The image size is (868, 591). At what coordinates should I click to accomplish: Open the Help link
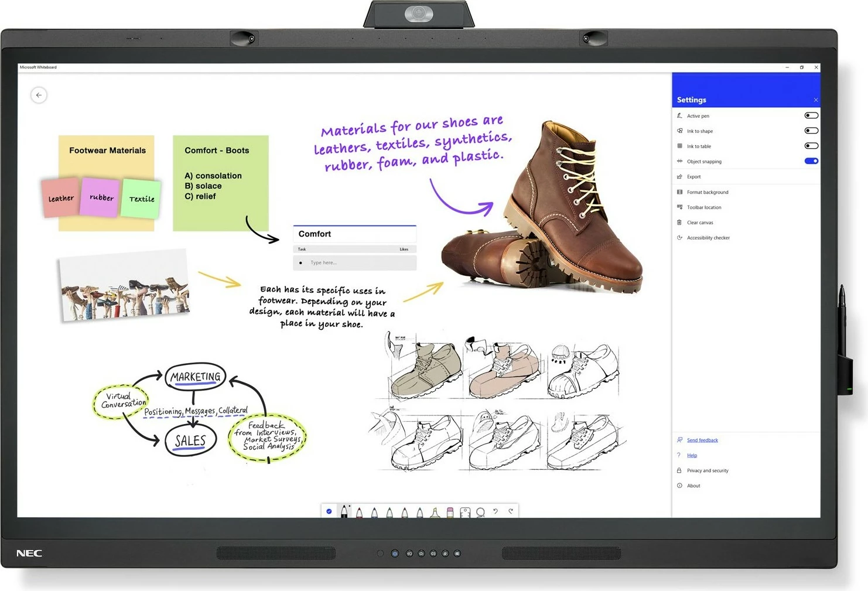[x=692, y=456]
